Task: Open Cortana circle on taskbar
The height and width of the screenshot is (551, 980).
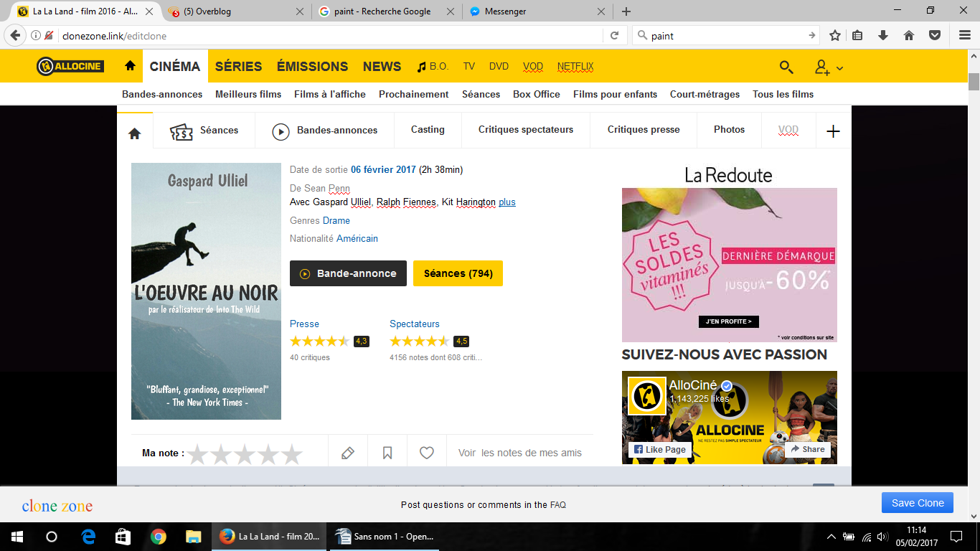Action: [x=52, y=536]
